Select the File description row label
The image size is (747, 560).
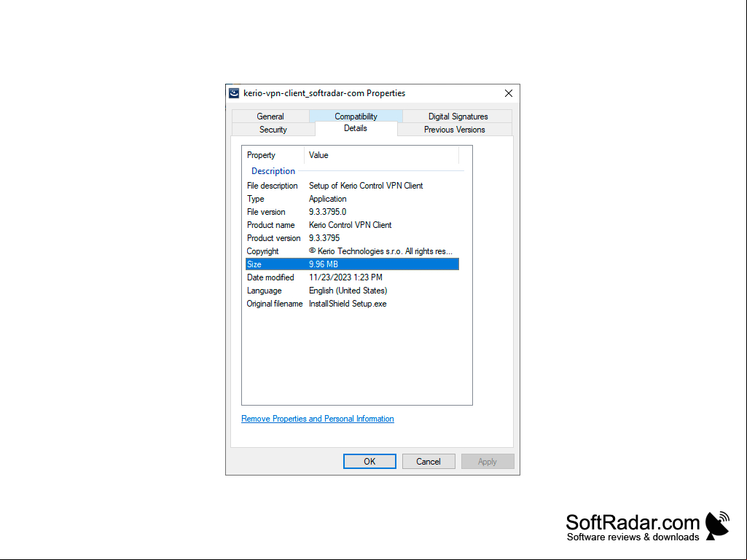click(272, 186)
